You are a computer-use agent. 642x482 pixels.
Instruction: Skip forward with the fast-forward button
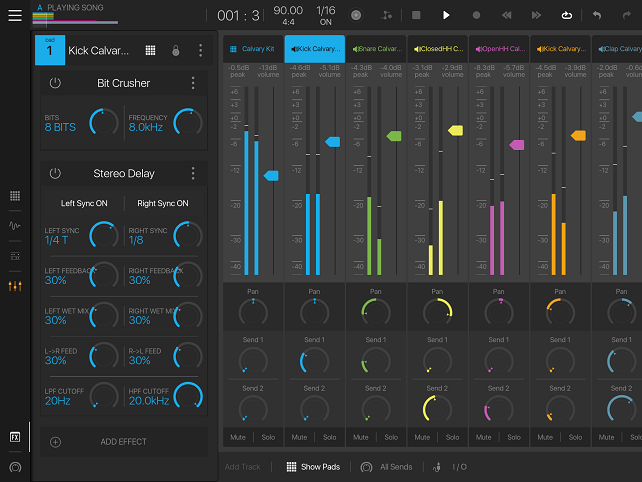(x=536, y=15)
